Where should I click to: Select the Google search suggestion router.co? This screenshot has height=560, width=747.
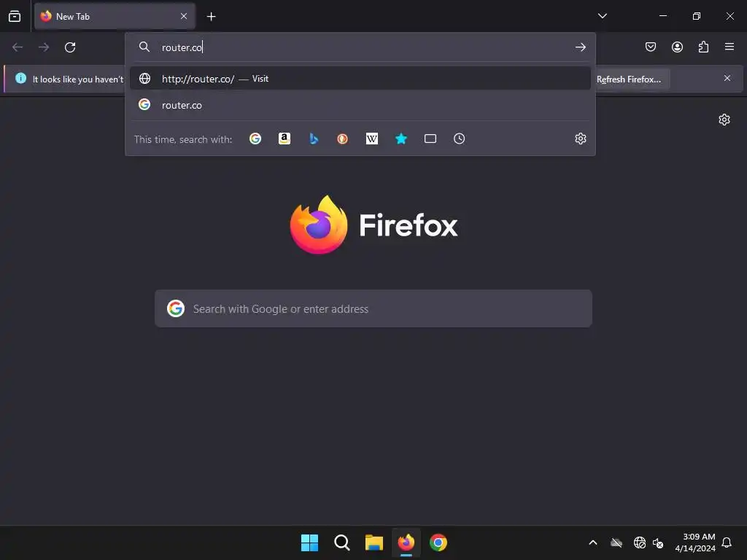pyautogui.click(x=360, y=105)
